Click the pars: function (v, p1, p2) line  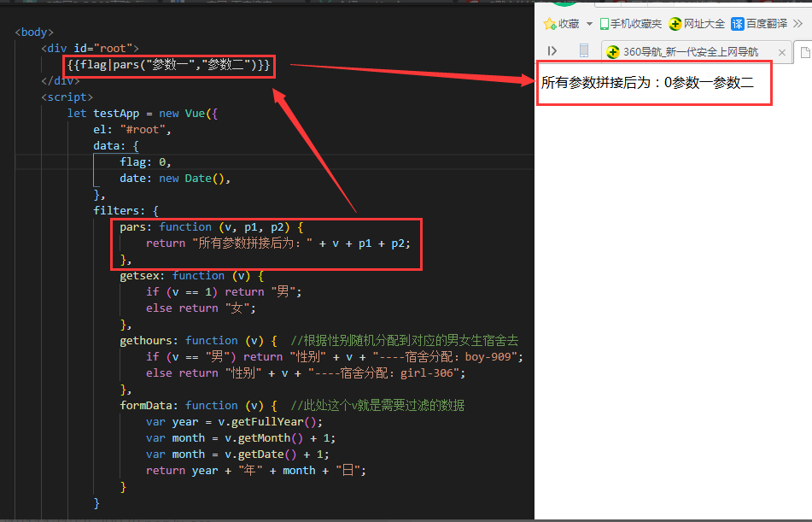[x=212, y=227]
